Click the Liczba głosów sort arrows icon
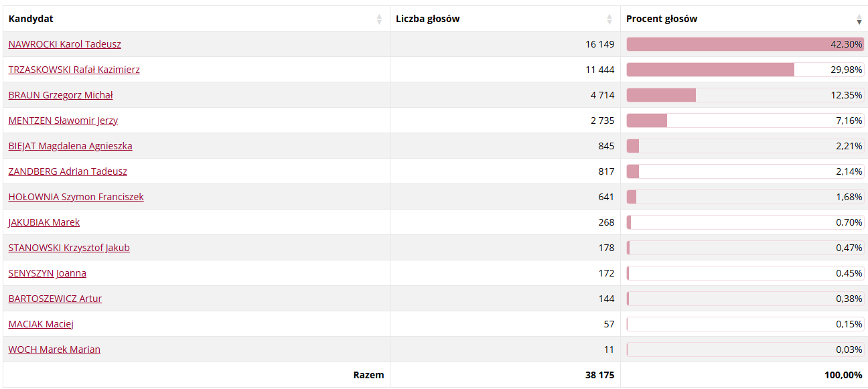 pyautogui.click(x=609, y=19)
